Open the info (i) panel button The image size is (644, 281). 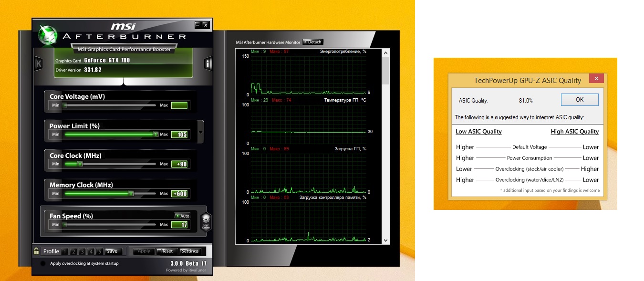(208, 63)
